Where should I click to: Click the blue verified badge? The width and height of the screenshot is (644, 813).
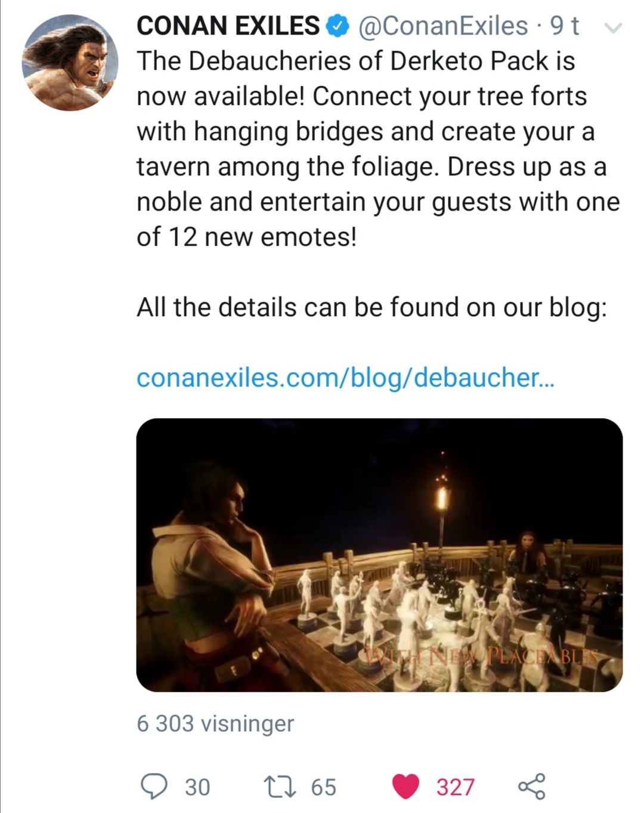coord(338,26)
